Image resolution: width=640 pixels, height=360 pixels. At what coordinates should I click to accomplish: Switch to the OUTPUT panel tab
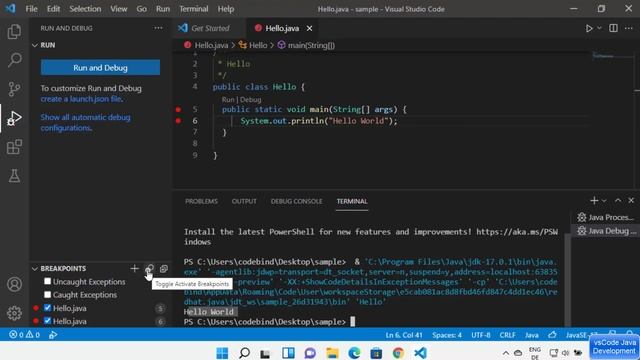click(x=244, y=201)
